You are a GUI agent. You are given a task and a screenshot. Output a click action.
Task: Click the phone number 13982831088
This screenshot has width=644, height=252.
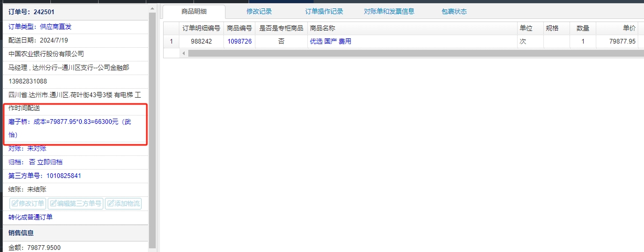point(27,81)
